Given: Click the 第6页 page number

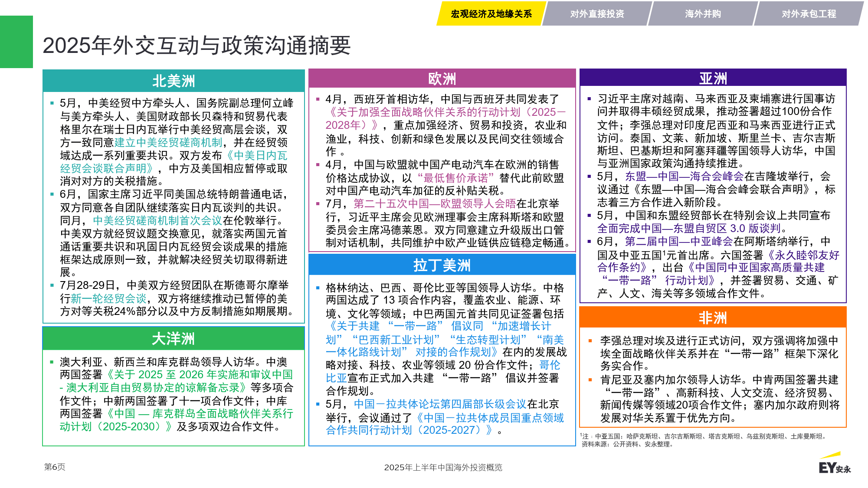Looking at the screenshot, I should (55, 467).
